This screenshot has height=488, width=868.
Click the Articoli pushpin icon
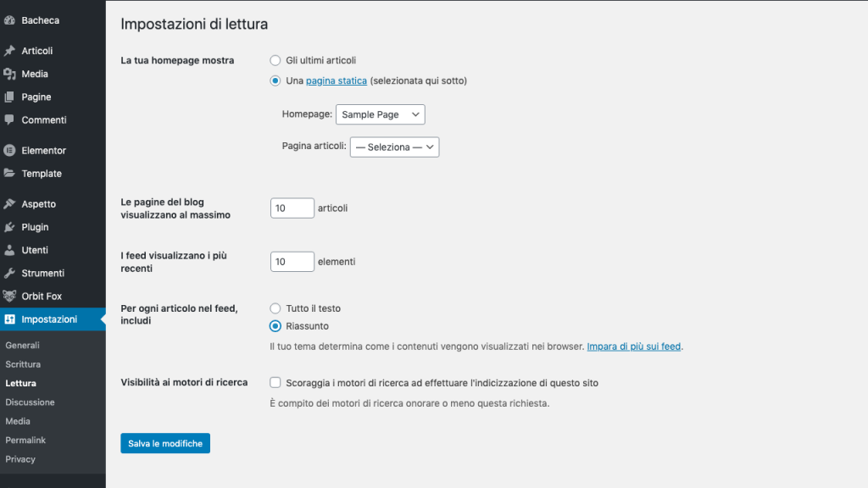pyautogui.click(x=9, y=51)
